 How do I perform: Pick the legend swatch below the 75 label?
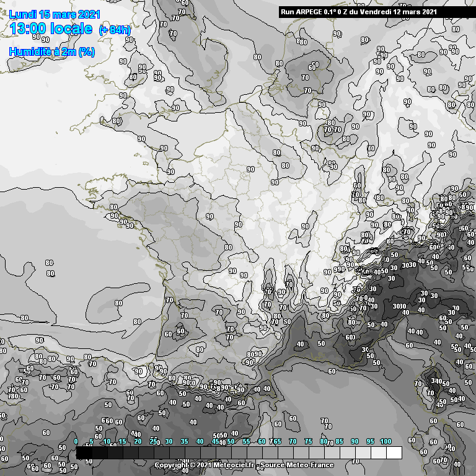(316, 453)
